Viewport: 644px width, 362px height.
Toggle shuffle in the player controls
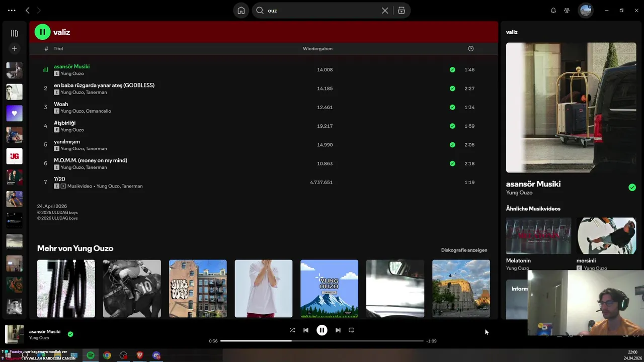[x=292, y=330]
